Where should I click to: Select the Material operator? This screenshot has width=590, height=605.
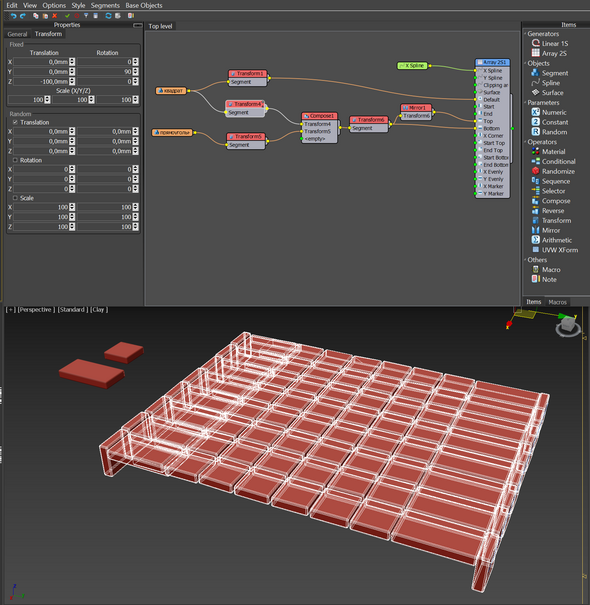[548, 152]
